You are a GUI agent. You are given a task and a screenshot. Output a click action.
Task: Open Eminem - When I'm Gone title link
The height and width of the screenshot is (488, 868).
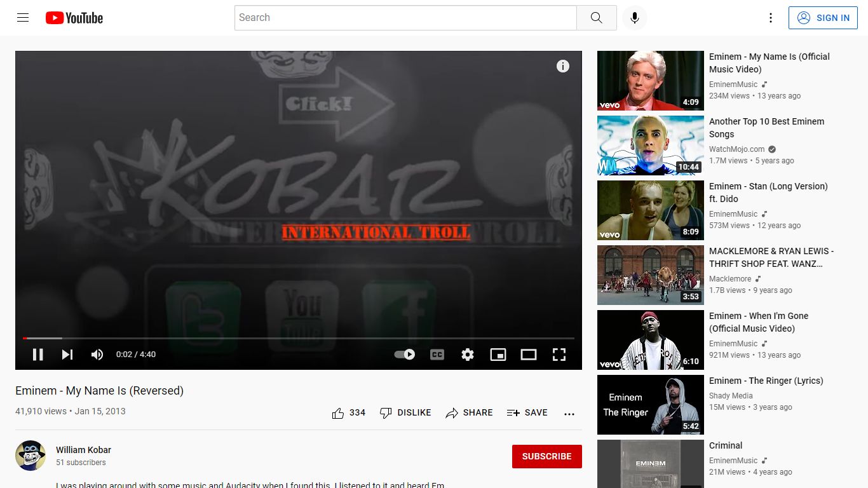click(x=759, y=322)
